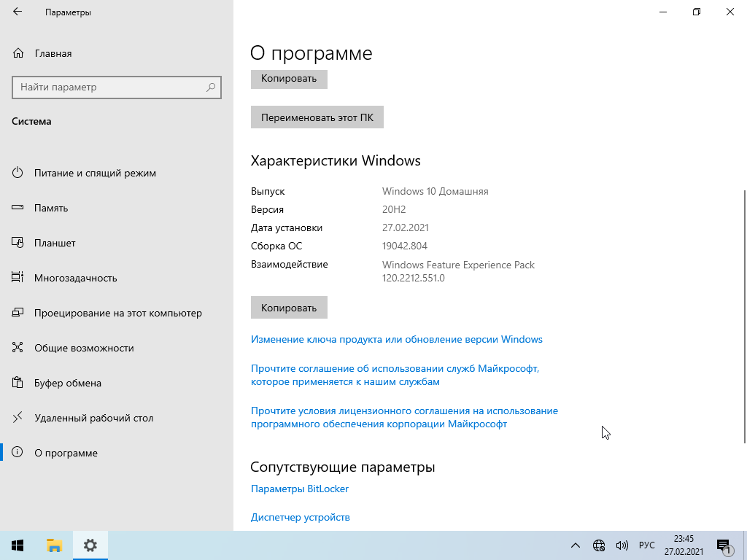Open the Windows Start menu
747x560 pixels.
point(18,545)
